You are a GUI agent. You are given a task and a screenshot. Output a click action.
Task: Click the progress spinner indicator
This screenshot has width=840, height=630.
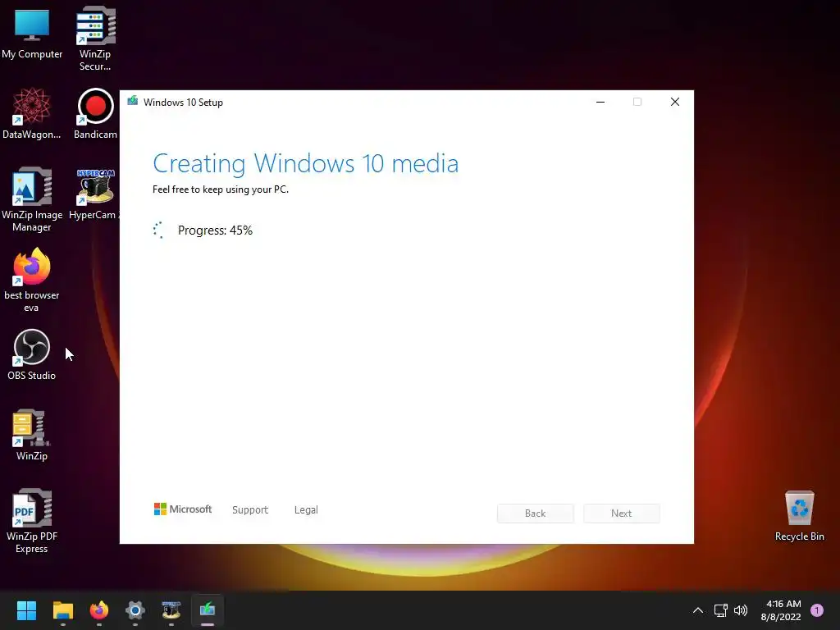158,231
